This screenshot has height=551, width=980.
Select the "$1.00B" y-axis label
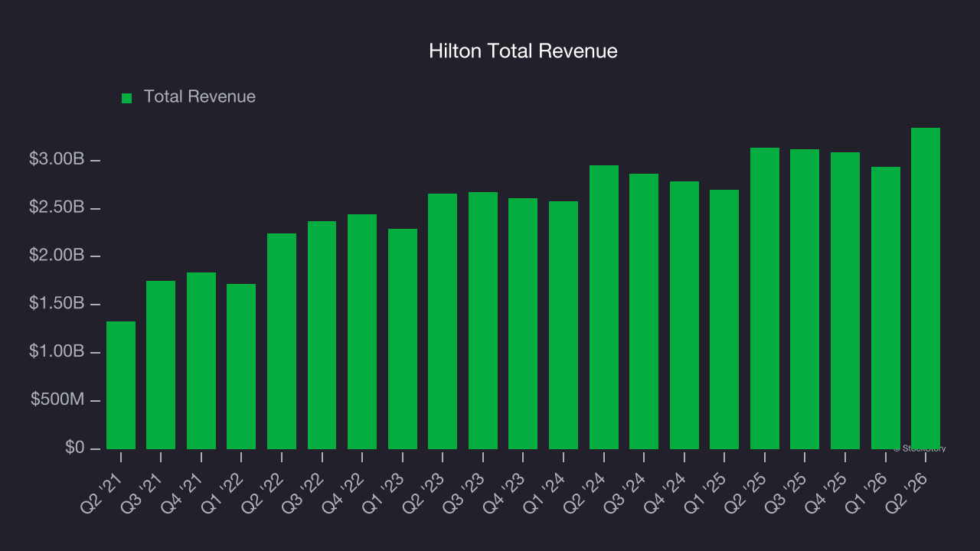pos(56,352)
